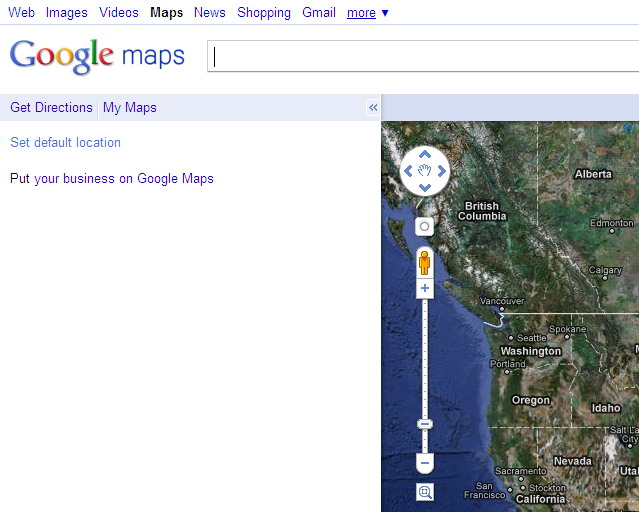The width and height of the screenshot is (639, 512).
Task: Pan the map up with the arrow
Action: (425, 155)
